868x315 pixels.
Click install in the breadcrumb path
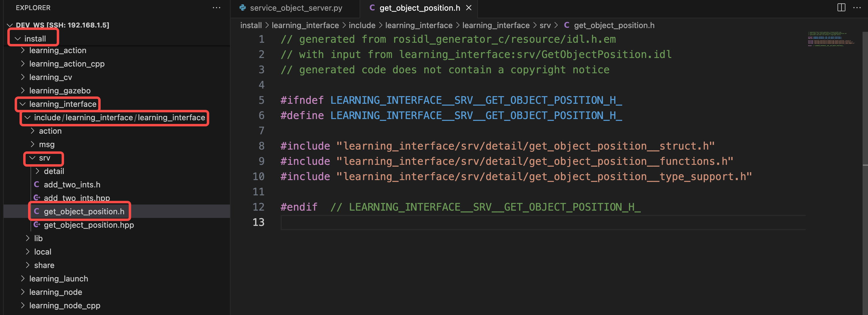point(251,25)
